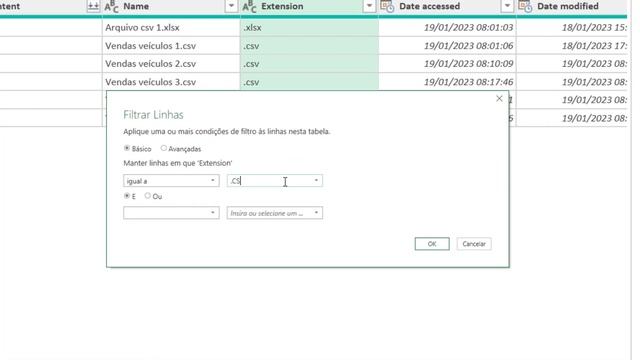Expand the second value 'Insira ou selecione' arrow

click(316, 213)
